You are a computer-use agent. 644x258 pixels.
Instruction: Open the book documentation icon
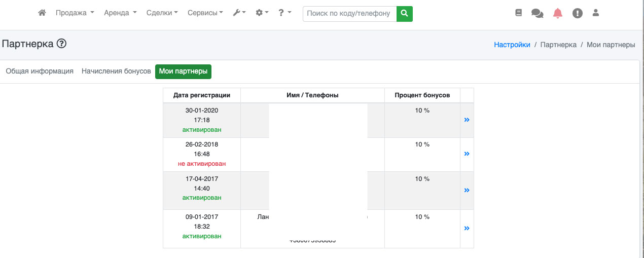click(x=518, y=13)
